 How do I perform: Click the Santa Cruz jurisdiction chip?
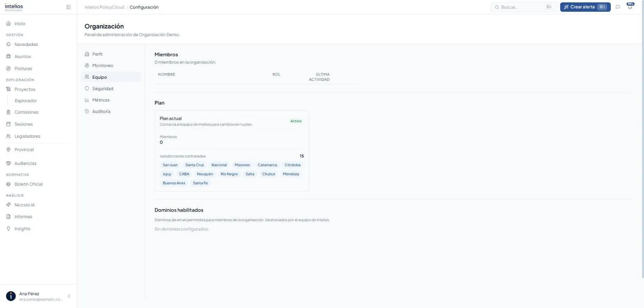point(194,165)
